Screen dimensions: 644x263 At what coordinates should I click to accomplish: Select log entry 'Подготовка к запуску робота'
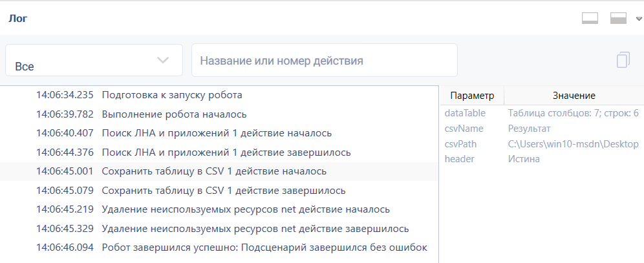pos(219,95)
